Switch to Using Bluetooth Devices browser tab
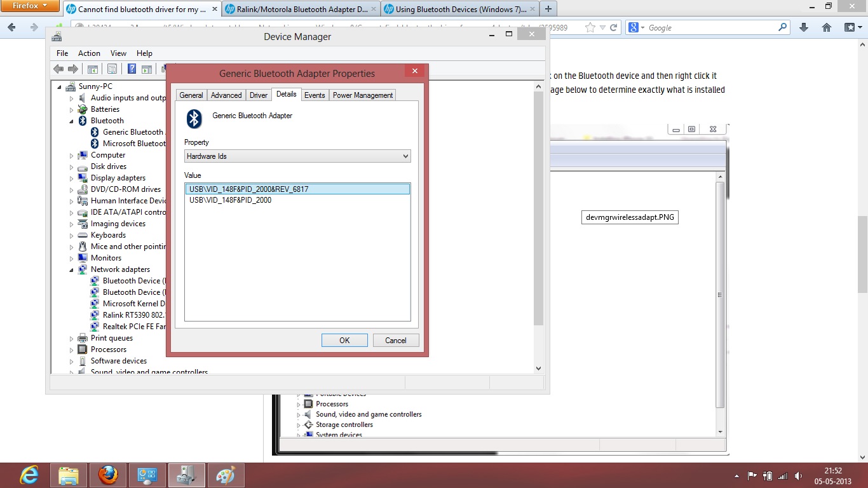 pos(459,10)
